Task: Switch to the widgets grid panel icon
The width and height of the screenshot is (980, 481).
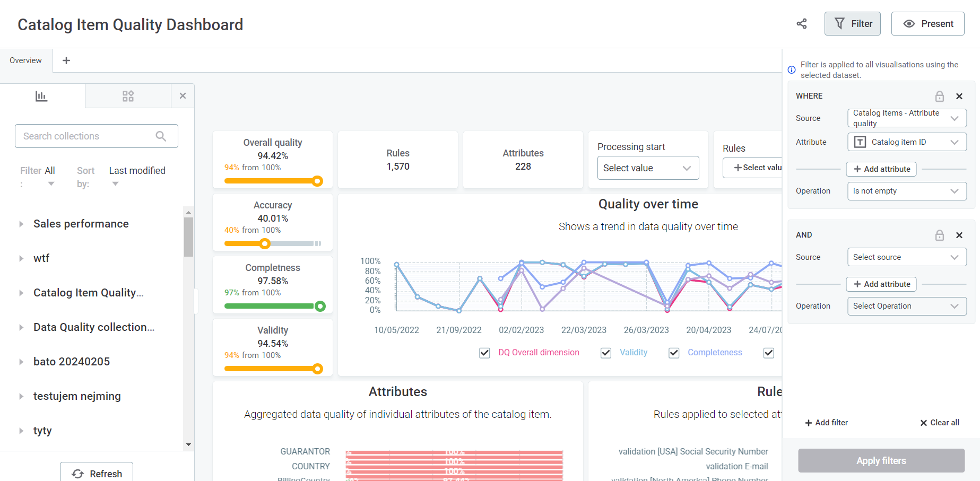Action: point(127,96)
